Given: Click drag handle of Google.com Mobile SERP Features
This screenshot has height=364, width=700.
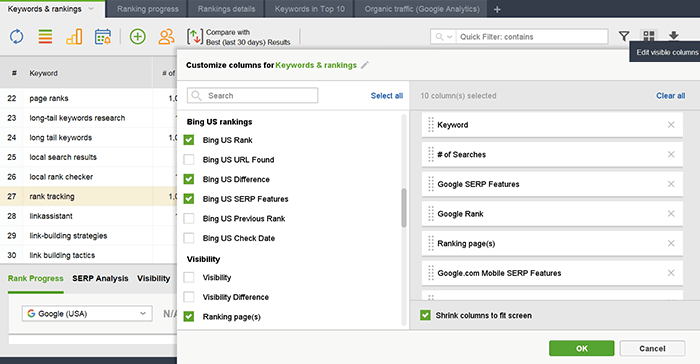Looking at the screenshot, I should [x=431, y=273].
